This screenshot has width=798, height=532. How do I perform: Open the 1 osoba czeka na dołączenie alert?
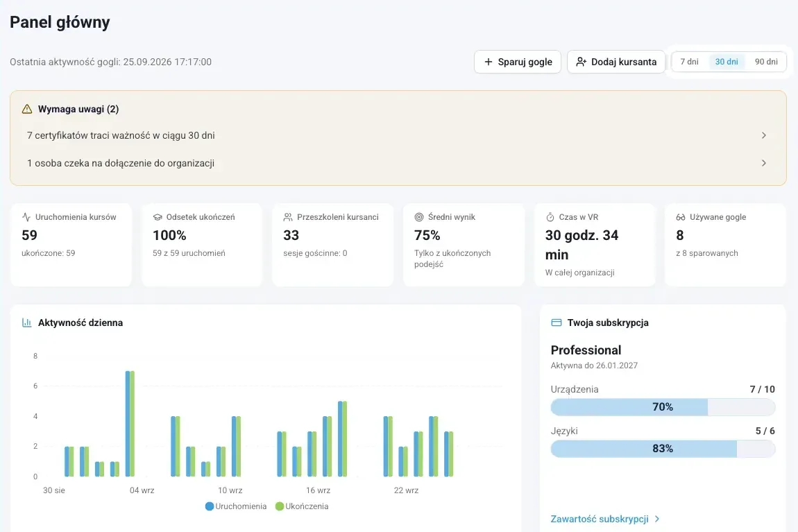click(398, 163)
